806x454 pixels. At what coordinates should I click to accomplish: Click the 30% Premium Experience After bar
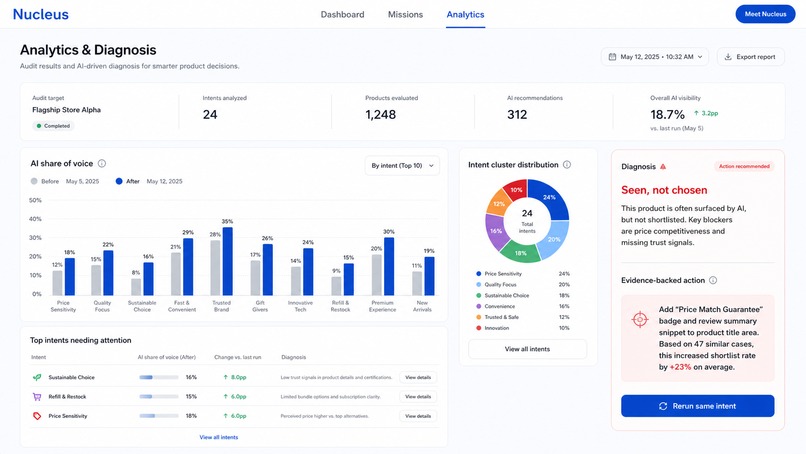click(389, 266)
